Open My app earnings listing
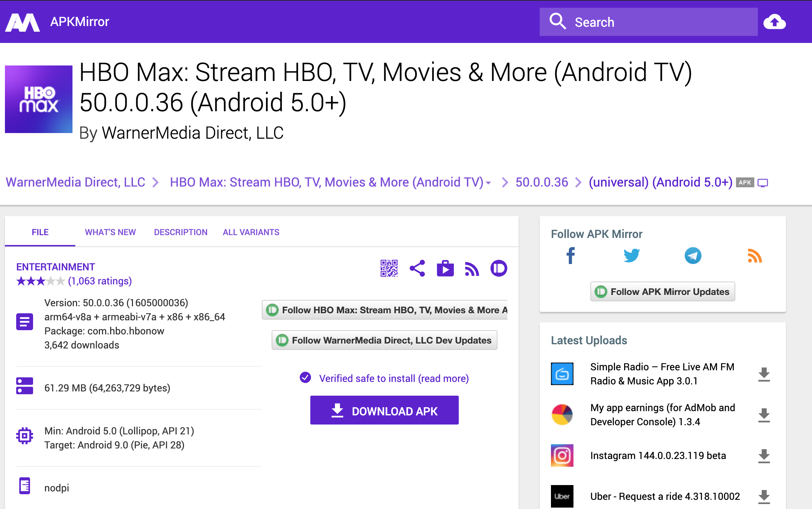 click(x=663, y=415)
